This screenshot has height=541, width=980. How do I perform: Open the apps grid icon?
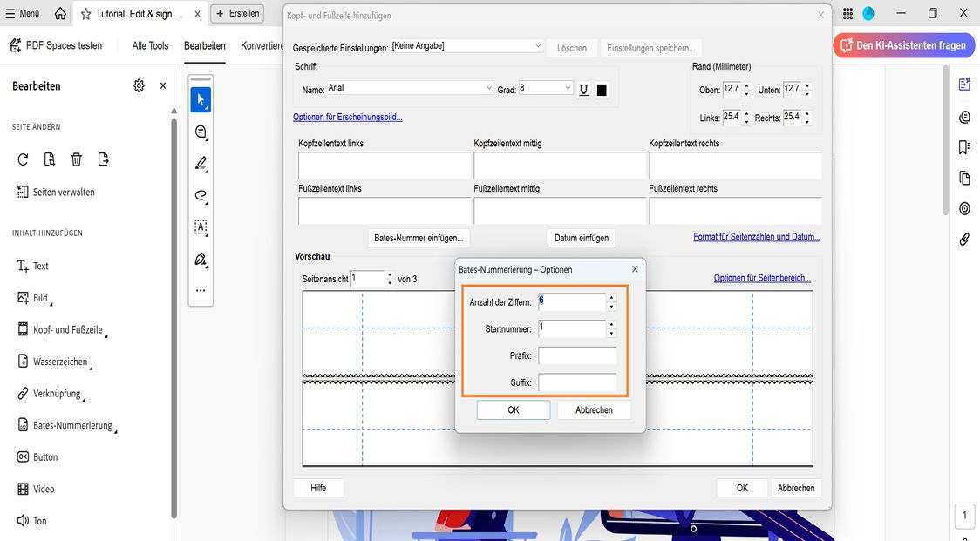[x=847, y=14]
